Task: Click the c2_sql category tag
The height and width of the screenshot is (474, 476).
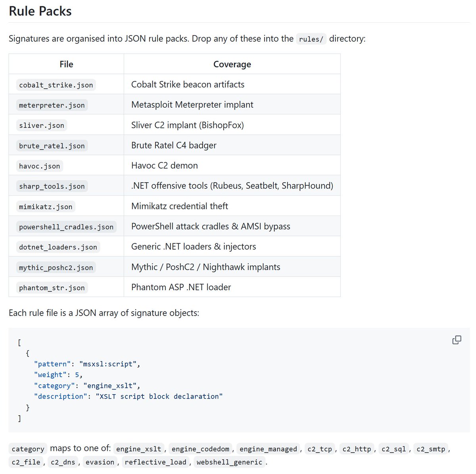Action: pyautogui.click(x=394, y=449)
